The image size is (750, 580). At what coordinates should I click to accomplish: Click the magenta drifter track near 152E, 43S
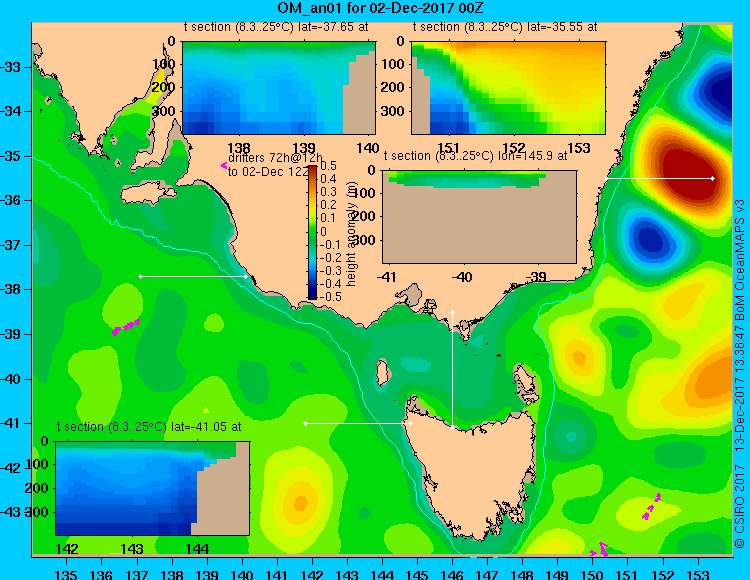[651, 506]
